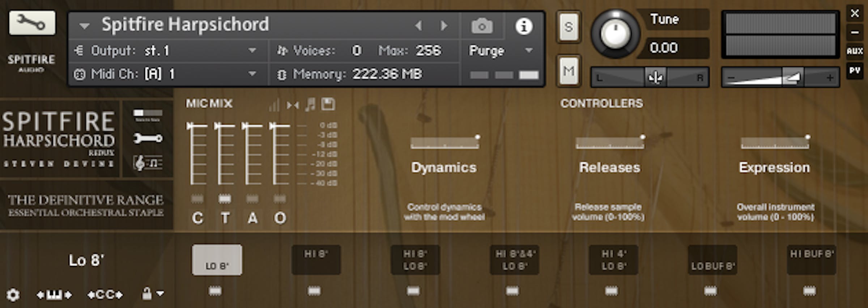Click the Dynamics controller slider

pos(445,142)
